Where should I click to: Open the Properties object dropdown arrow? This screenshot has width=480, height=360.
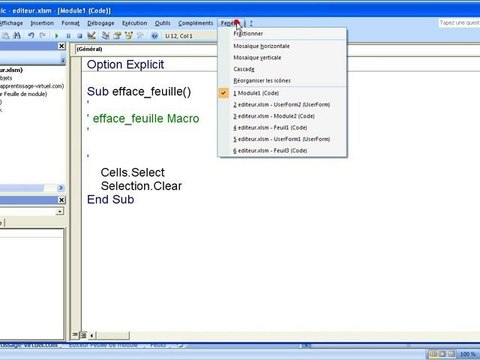pyautogui.click(x=60, y=211)
